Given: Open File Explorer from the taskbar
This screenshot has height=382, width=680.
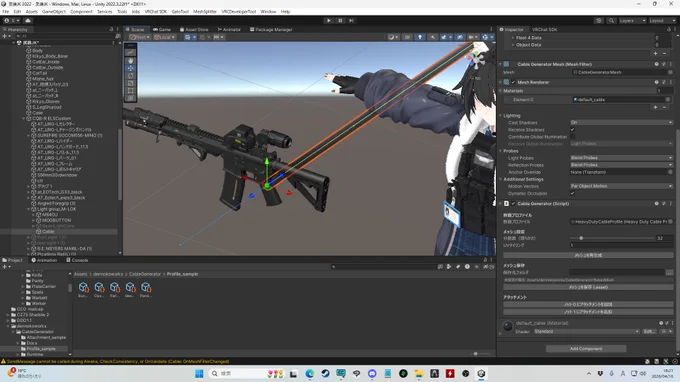Looking at the screenshot, I should coord(419,373).
